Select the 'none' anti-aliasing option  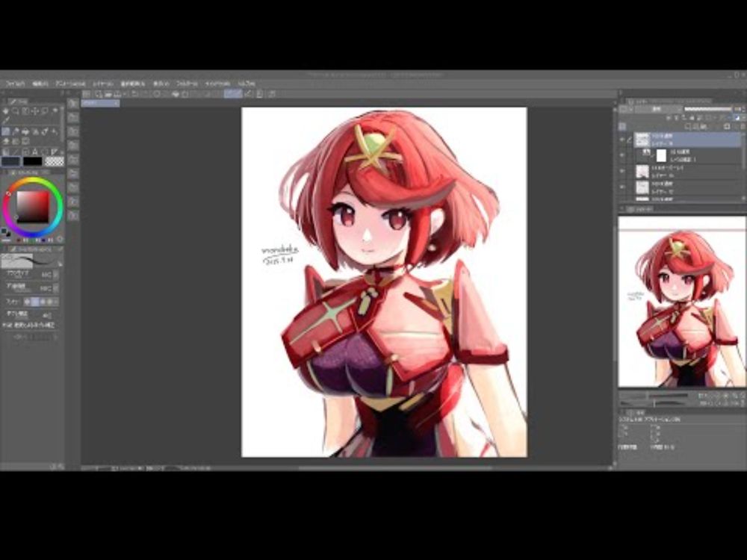[27, 302]
